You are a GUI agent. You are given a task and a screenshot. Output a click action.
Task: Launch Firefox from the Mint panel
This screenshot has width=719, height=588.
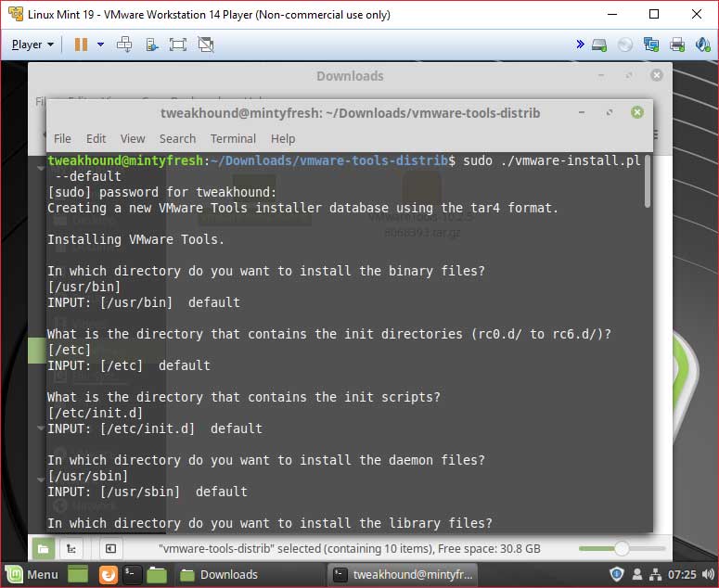108,574
